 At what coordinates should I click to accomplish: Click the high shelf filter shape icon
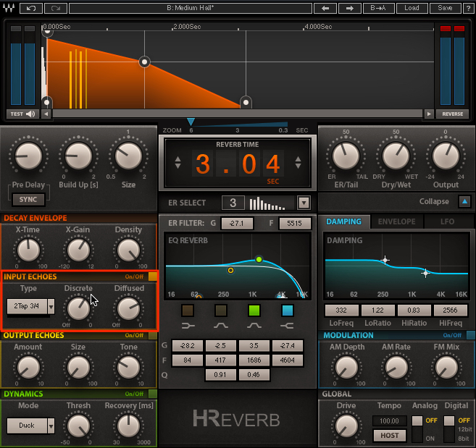287,326
